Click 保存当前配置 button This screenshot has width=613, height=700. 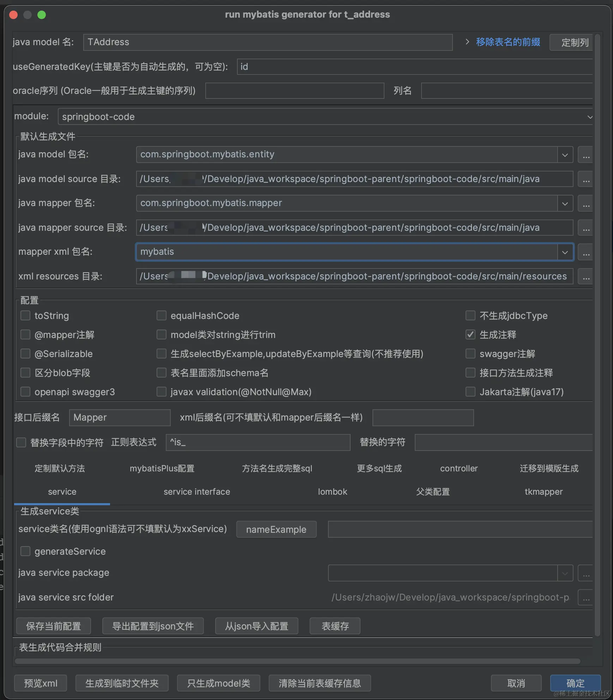pyautogui.click(x=54, y=626)
